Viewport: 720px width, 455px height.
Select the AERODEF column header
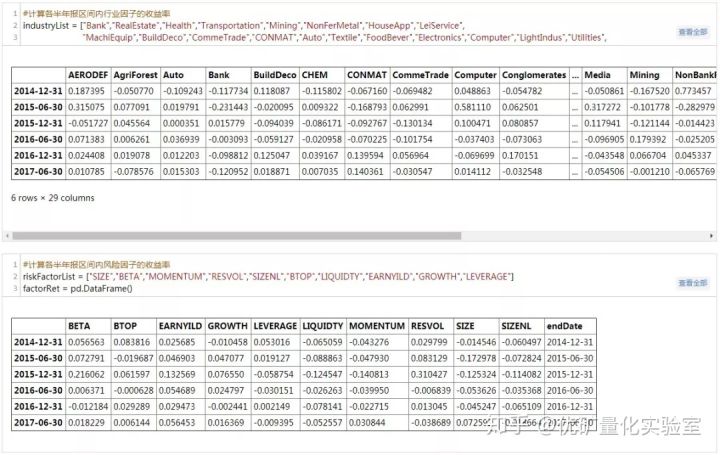click(x=87, y=75)
